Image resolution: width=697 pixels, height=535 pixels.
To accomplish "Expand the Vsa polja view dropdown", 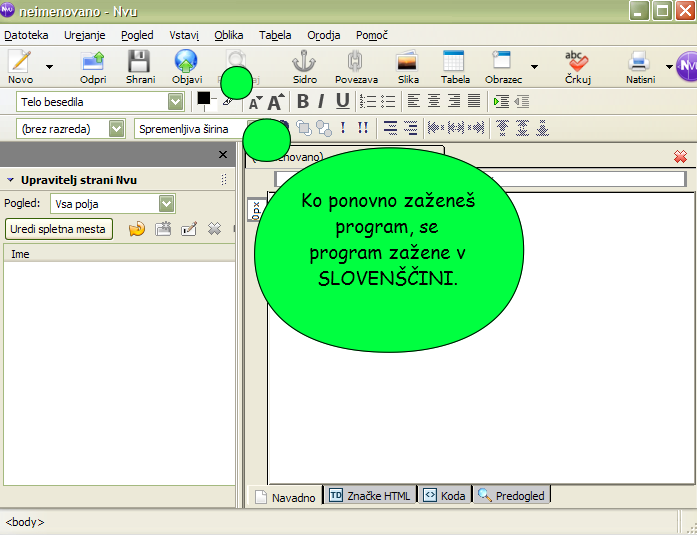I will (x=166, y=203).
